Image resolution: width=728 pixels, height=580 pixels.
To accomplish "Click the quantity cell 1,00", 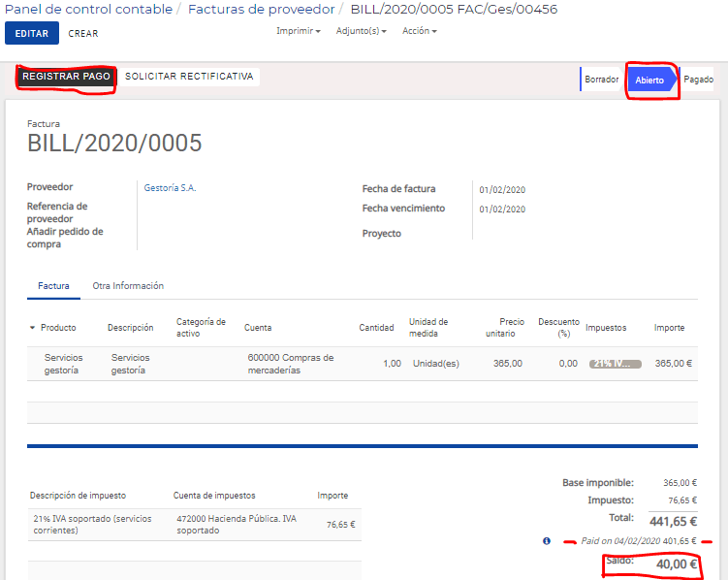I will click(x=392, y=364).
